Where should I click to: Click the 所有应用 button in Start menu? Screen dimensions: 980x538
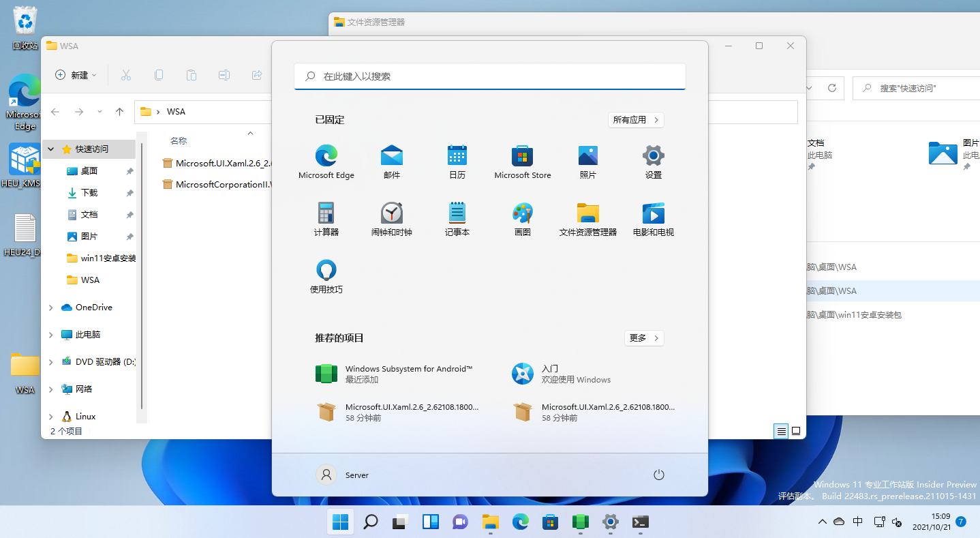[636, 120]
